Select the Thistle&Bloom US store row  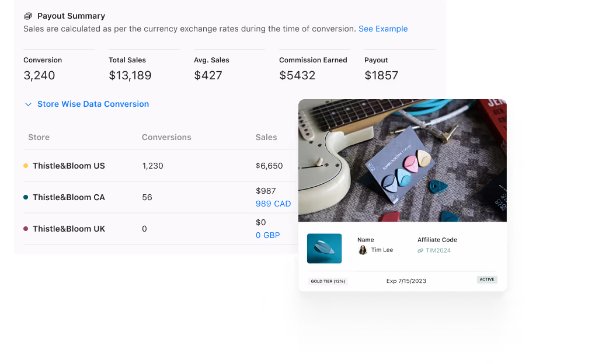click(161, 166)
